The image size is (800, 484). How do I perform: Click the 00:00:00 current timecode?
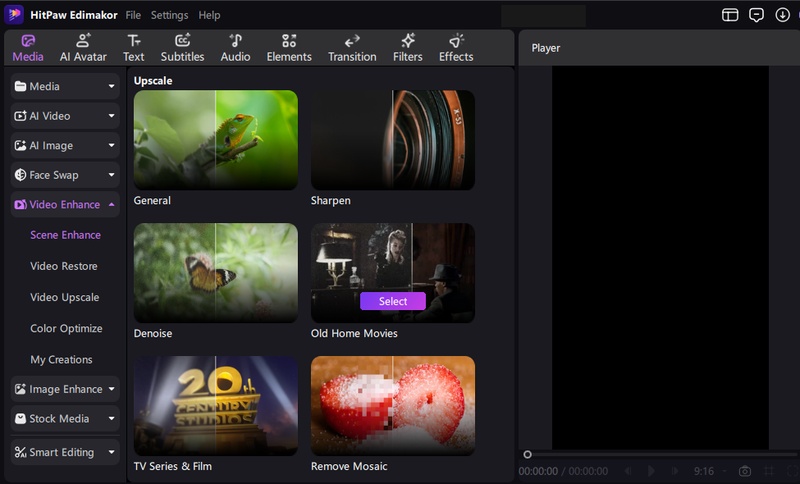(x=538, y=471)
